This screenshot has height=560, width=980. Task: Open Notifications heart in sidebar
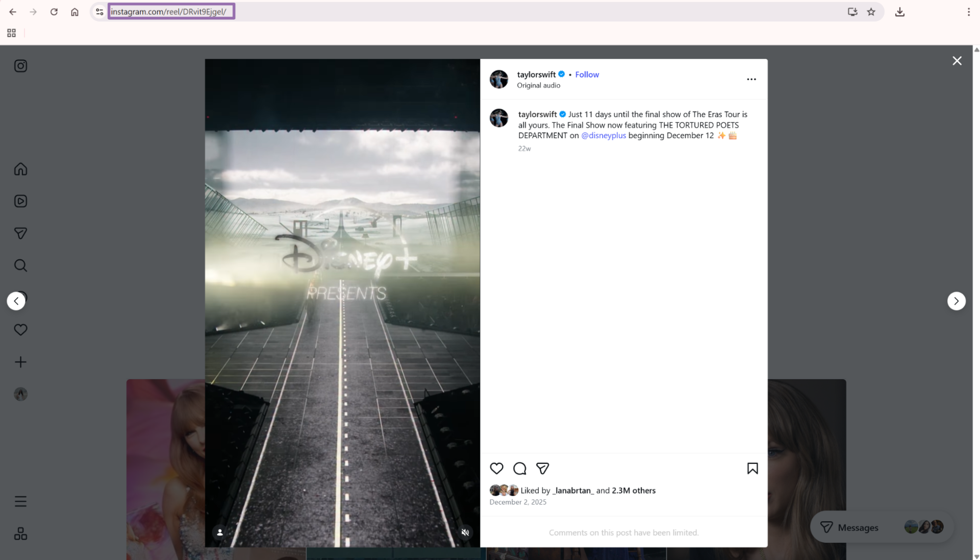(x=21, y=330)
